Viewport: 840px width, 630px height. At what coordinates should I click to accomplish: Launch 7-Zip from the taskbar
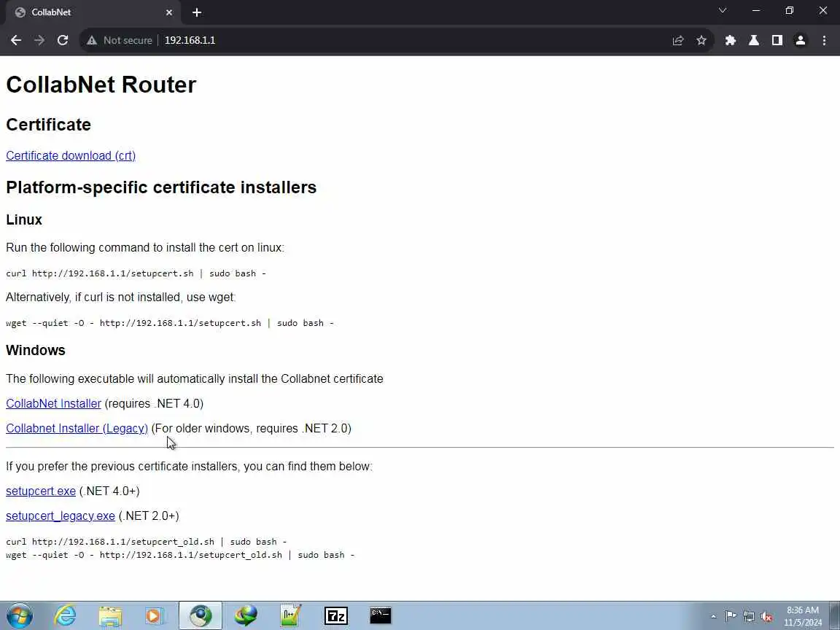coord(336,616)
